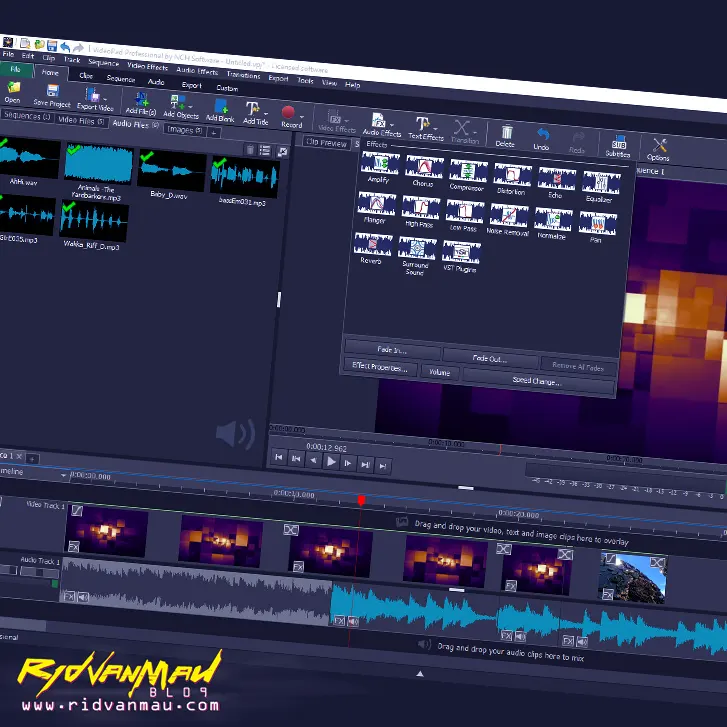Open the Options wrench icon
The image size is (727, 727).
click(x=659, y=150)
